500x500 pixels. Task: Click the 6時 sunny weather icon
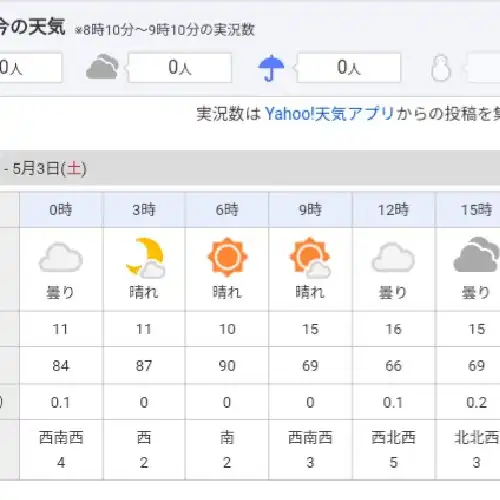[227, 257]
